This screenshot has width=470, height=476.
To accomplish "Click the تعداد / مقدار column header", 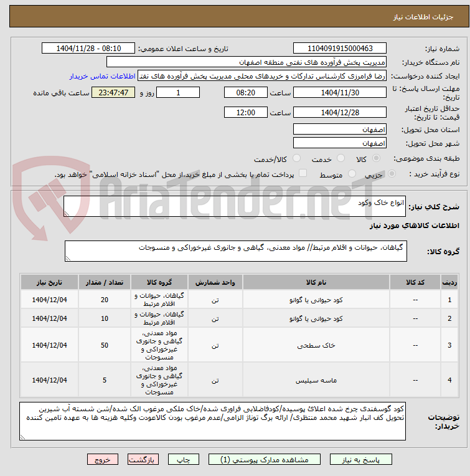I will [105, 282].
